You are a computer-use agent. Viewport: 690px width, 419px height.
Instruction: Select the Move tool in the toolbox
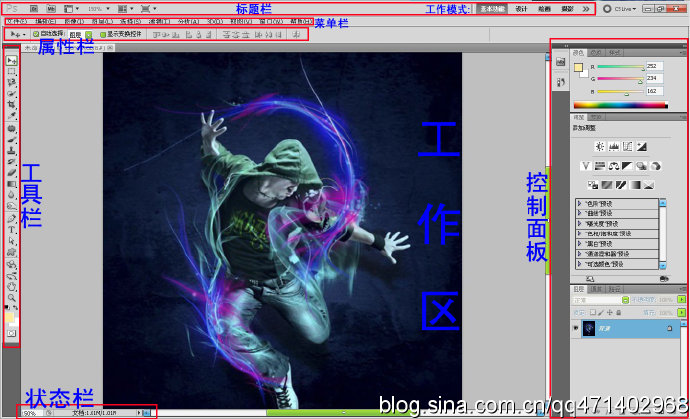[11, 61]
